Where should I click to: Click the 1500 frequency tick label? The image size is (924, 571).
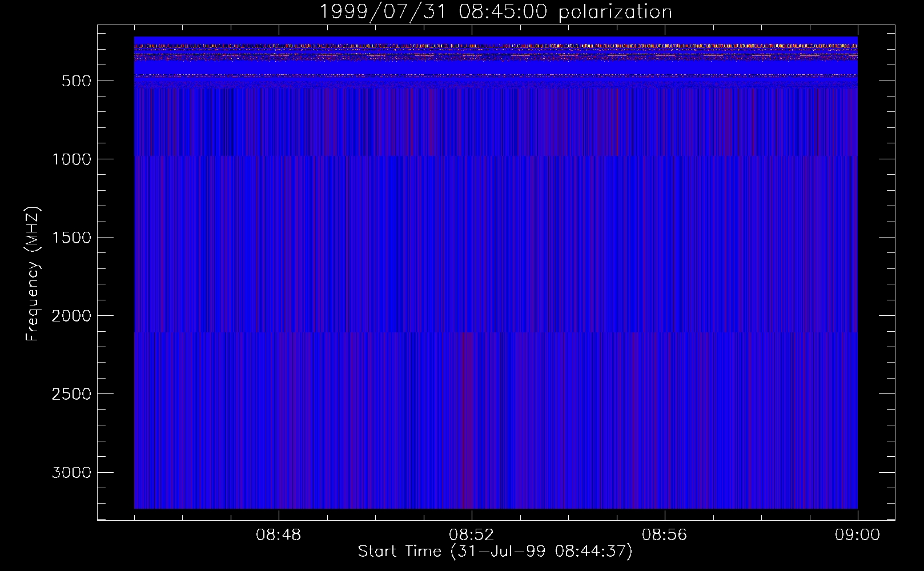71,238
